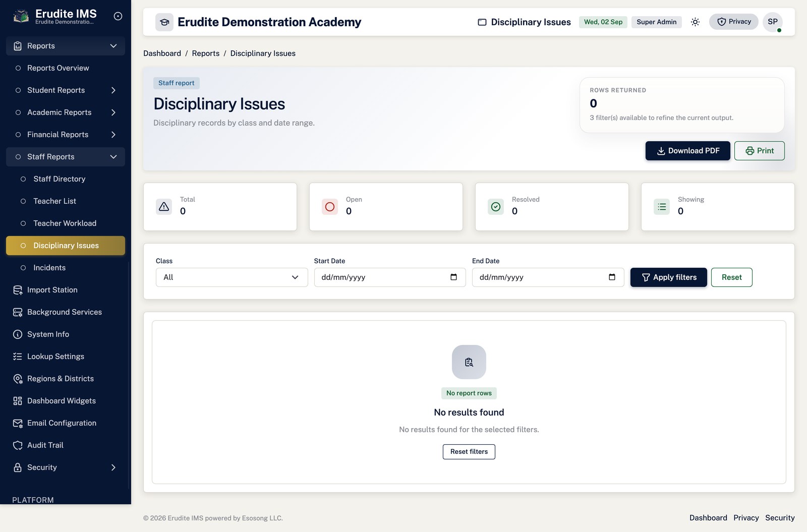Open the SP user avatar
The height and width of the screenshot is (532, 807).
773,22
